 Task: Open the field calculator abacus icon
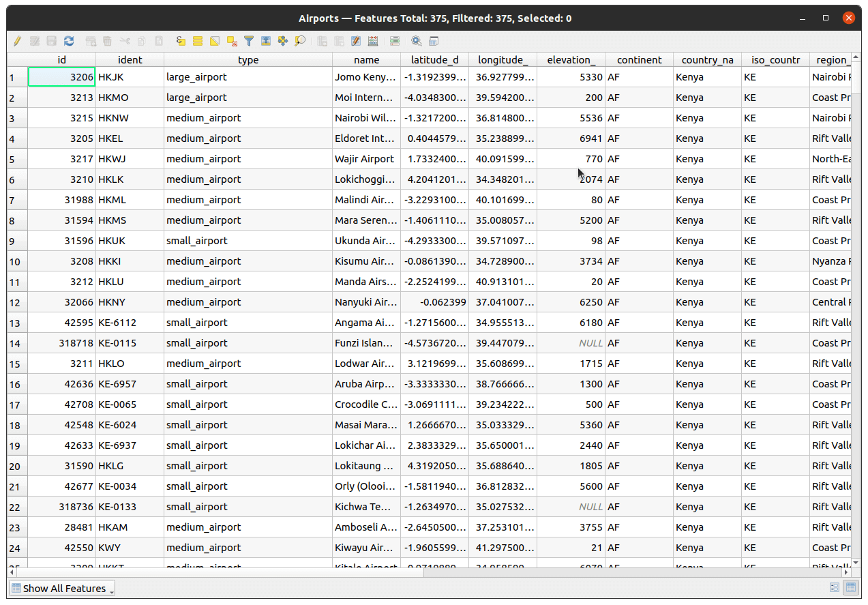[373, 42]
